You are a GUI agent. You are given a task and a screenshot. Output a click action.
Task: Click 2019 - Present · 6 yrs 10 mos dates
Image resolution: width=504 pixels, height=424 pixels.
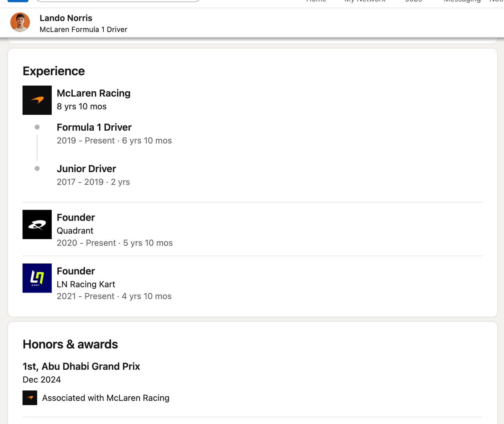(114, 141)
